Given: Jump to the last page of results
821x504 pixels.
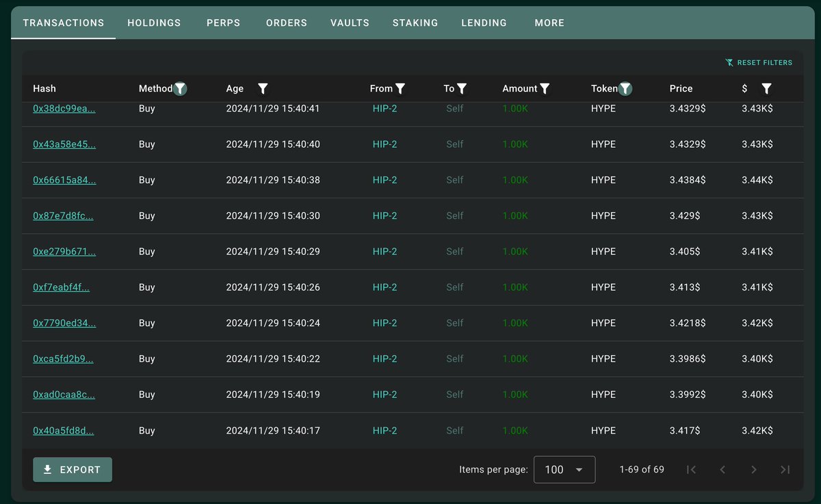Looking at the screenshot, I should (785, 469).
